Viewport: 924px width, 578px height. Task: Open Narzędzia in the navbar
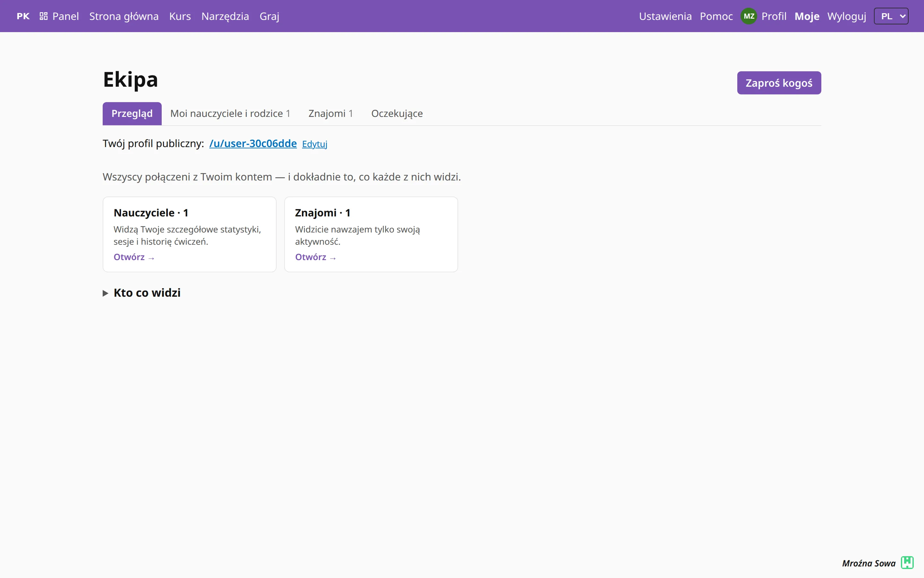tap(225, 16)
